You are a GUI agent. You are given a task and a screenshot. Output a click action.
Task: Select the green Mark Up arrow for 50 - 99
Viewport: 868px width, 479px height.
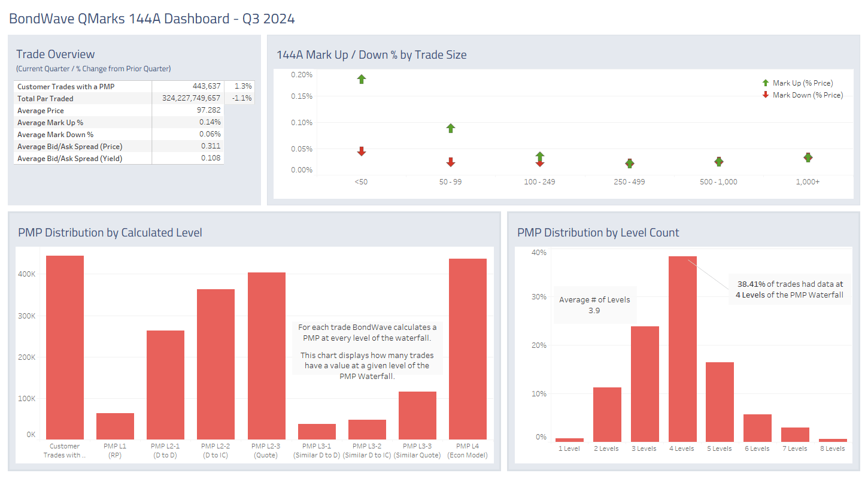[x=451, y=128]
